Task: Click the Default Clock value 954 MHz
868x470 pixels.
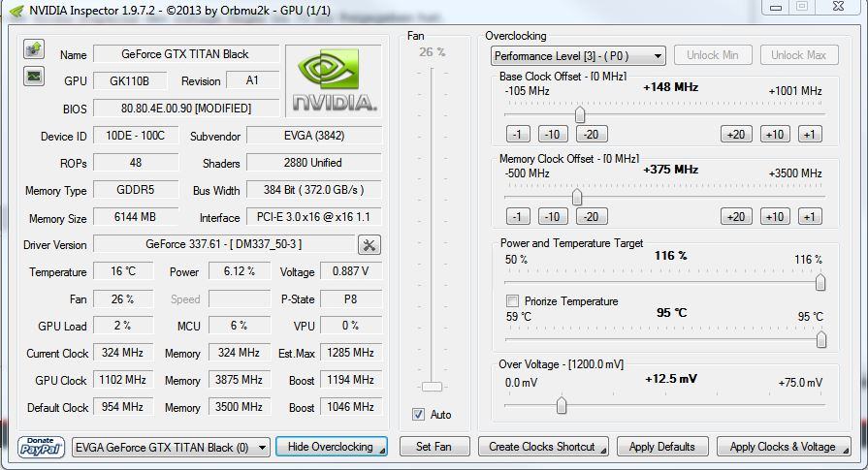Action: (123, 407)
